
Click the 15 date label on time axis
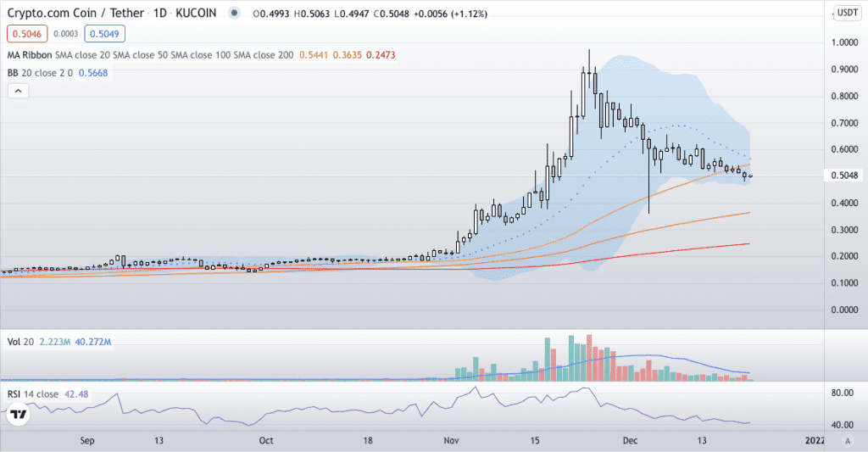[535, 440]
